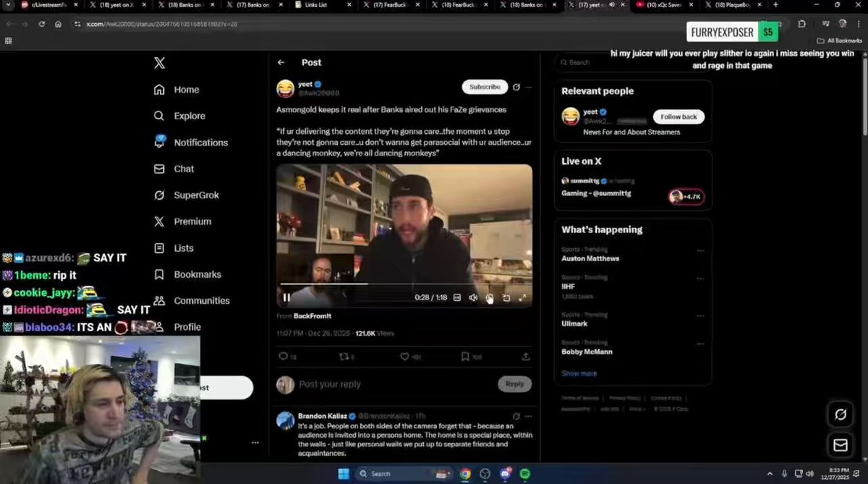
Task: Pause the video in the post
Action: [286, 297]
